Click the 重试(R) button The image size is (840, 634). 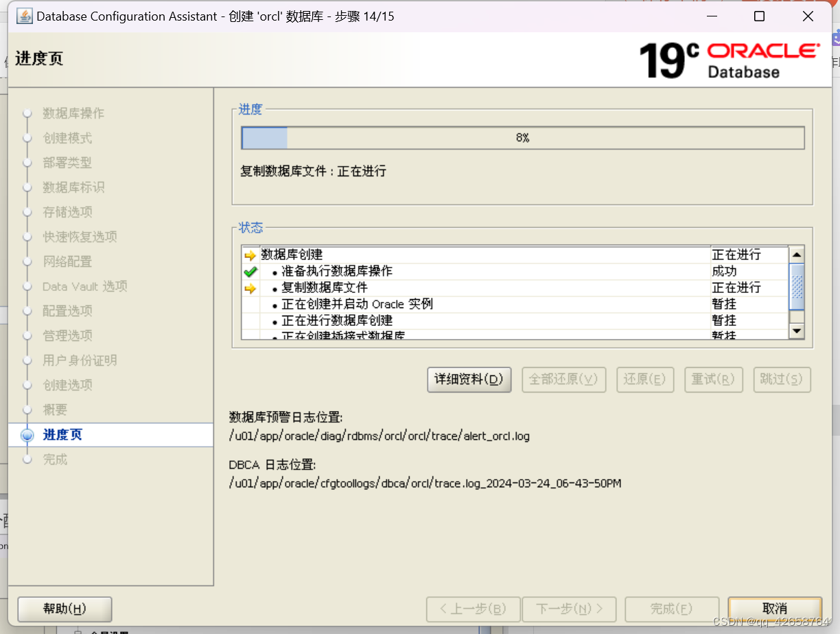[x=714, y=379]
